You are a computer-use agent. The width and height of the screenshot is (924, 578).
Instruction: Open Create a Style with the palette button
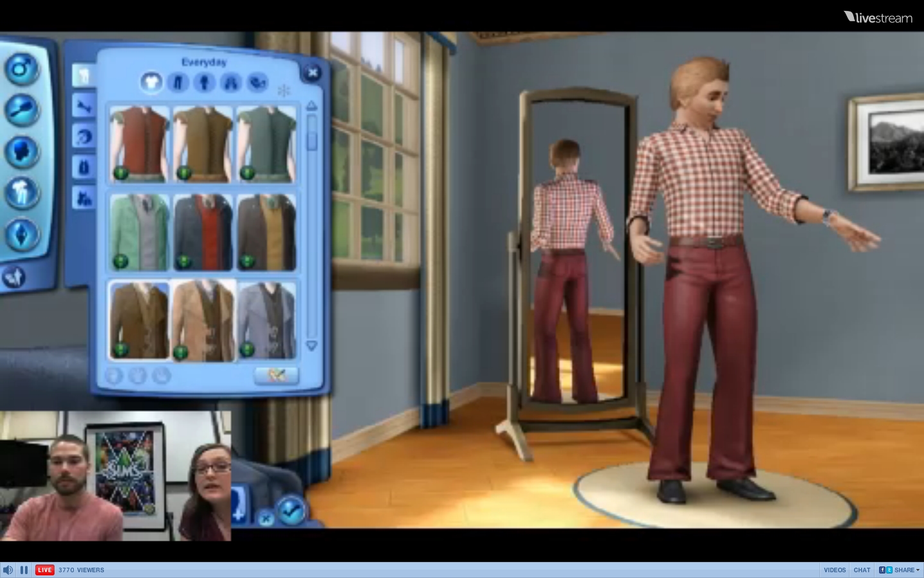[277, 374]
